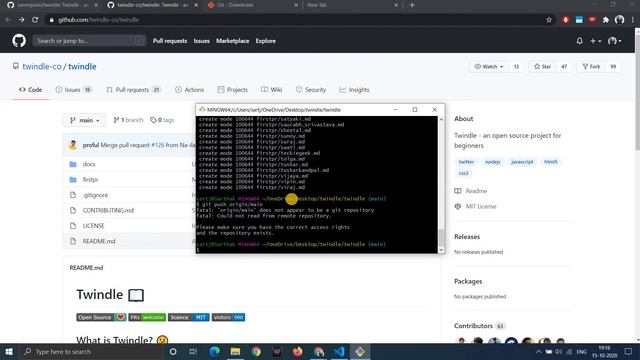Open Microsoft Edge from the taskbar

[x=214, y=351]
